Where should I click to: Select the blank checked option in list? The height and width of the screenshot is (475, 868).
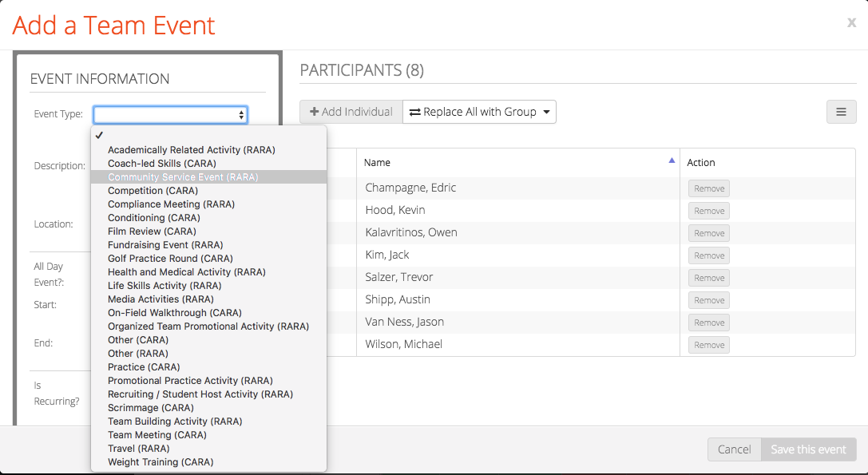click(x=208, y=136)
